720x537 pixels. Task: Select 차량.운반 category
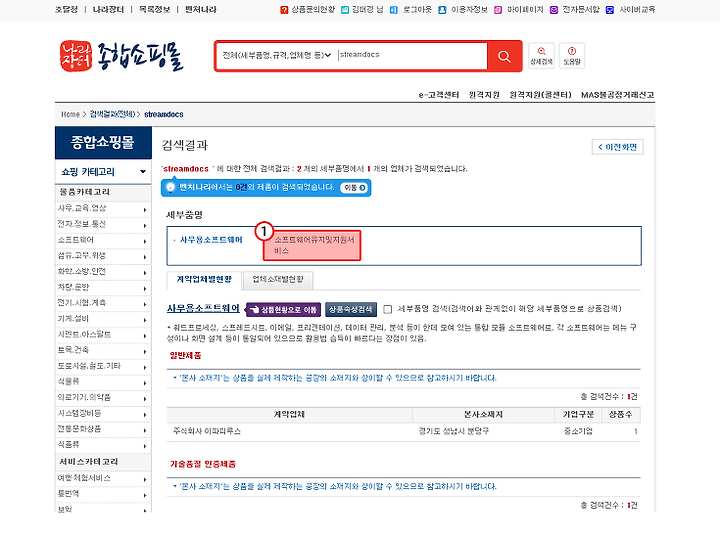click(73, 288)
